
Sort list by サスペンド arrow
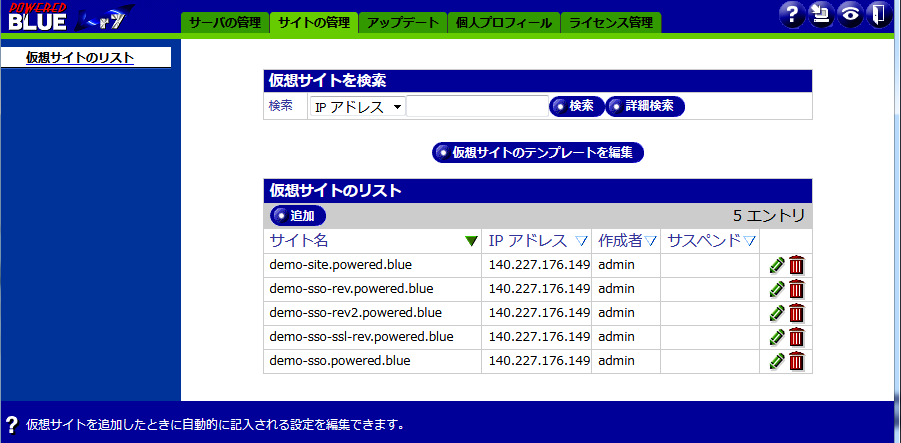coord(749,241)
